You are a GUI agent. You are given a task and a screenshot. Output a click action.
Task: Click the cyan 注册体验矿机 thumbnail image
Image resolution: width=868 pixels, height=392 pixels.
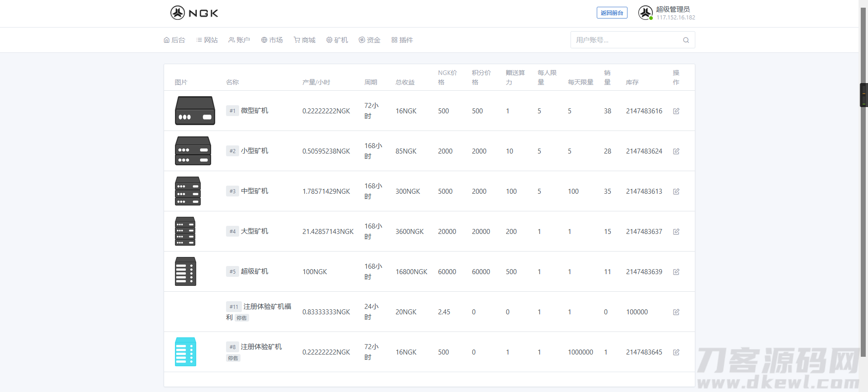[185, 352]
